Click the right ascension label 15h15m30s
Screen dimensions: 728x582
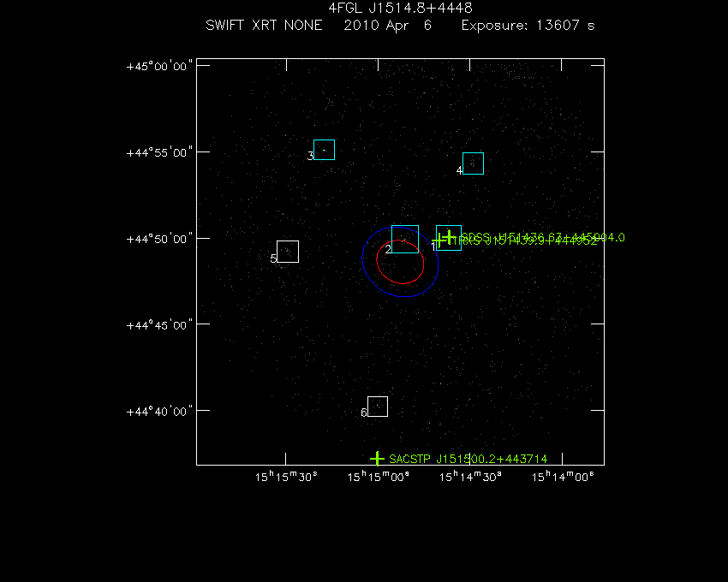click(x=286, y=477)
